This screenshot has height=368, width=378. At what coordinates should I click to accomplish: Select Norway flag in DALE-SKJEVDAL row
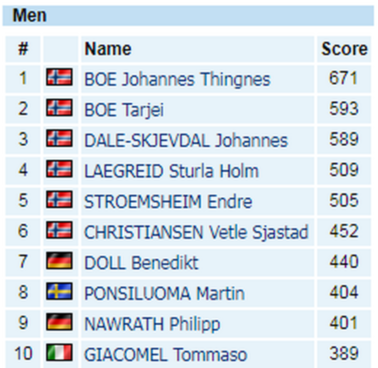59,139
